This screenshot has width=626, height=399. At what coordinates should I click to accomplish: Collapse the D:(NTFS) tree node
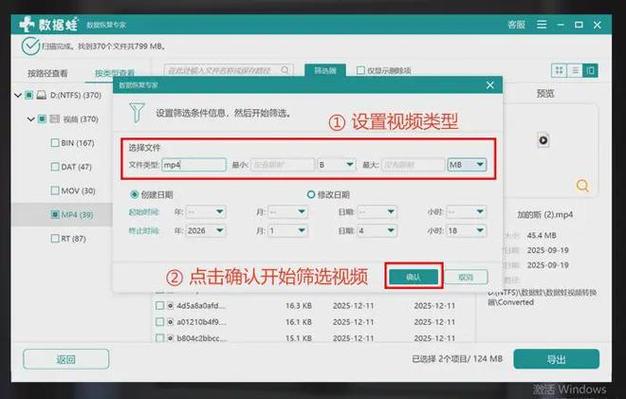pos(18,95)
